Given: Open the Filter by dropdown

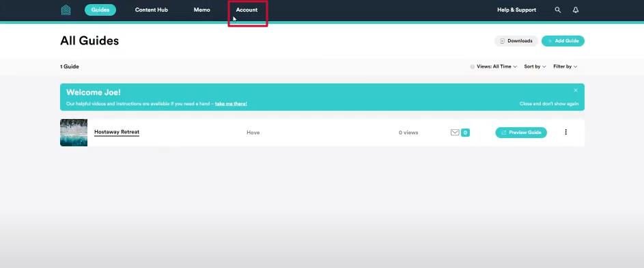Looking at the screenshot, I should pos(565,66).
